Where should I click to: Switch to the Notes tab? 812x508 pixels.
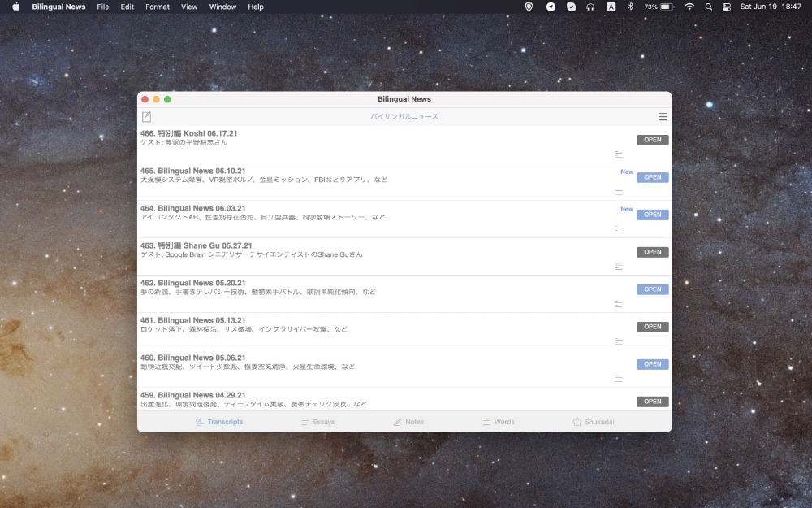pos(408,422)
